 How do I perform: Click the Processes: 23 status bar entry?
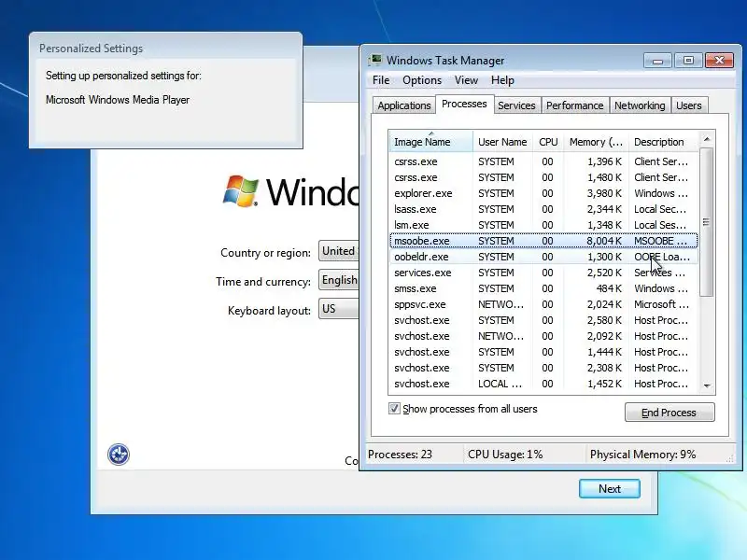click(400, 455)
